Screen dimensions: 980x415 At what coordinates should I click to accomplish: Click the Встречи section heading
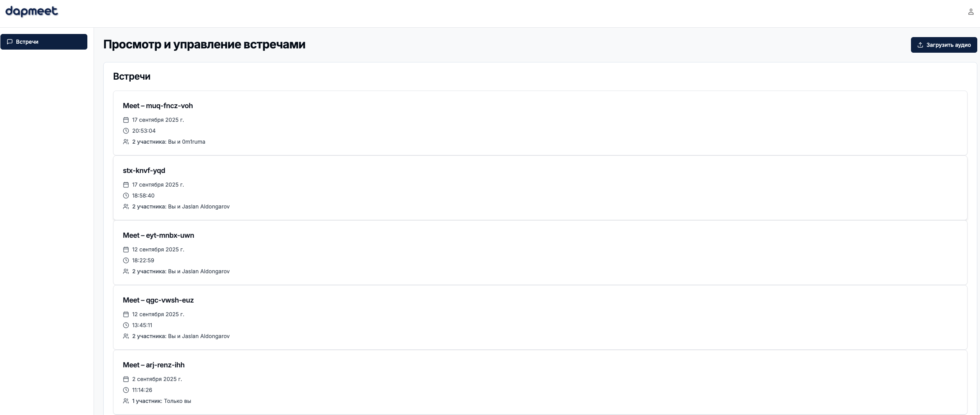[x=131, y=76]
